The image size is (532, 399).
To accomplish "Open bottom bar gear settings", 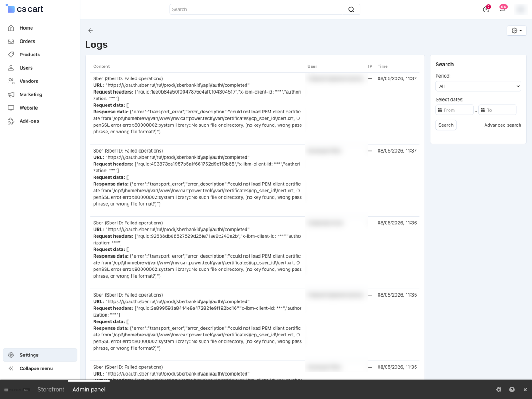I will pos(499,390).
